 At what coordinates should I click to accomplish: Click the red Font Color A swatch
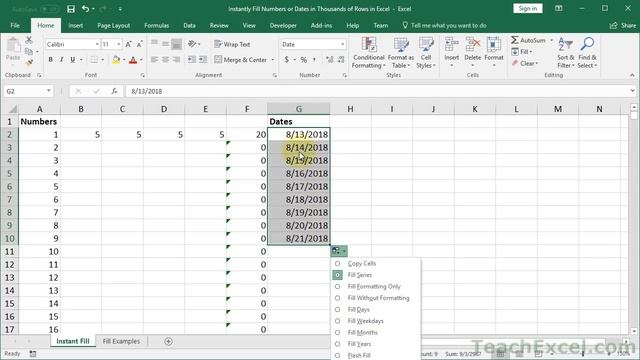pyautogui.click(x=133, y=60)
